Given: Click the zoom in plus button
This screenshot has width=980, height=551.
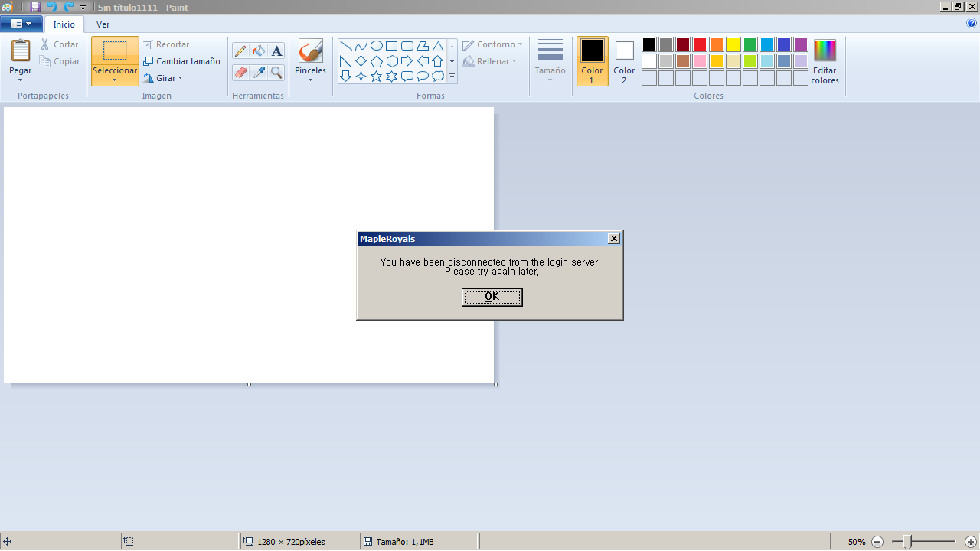Looking at the screenshot, I should tap(970, 542).
